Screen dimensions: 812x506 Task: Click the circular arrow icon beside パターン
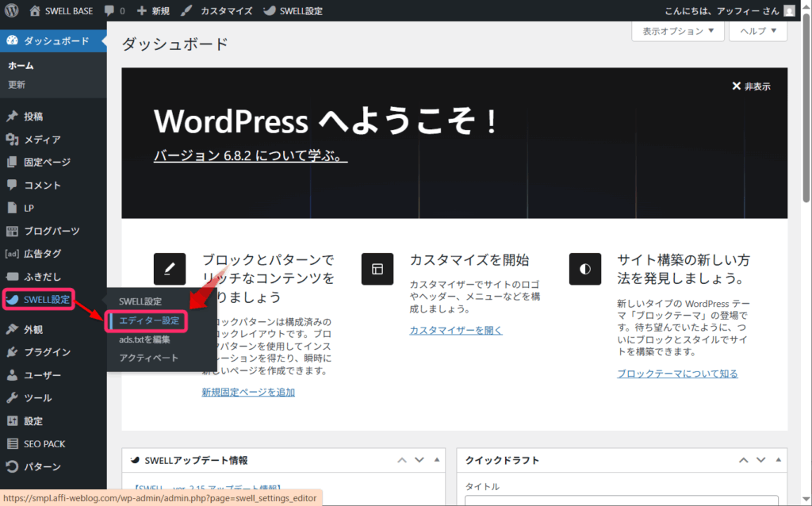(12, 466)
